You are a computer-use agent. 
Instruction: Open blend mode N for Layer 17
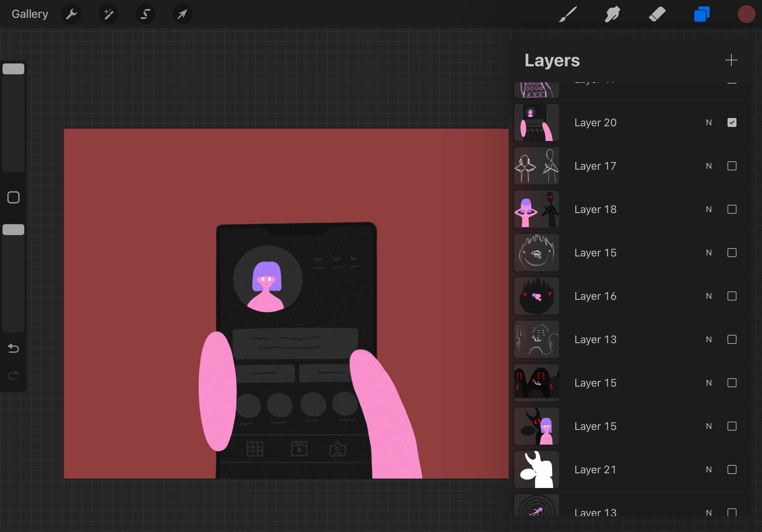point(709,166)
